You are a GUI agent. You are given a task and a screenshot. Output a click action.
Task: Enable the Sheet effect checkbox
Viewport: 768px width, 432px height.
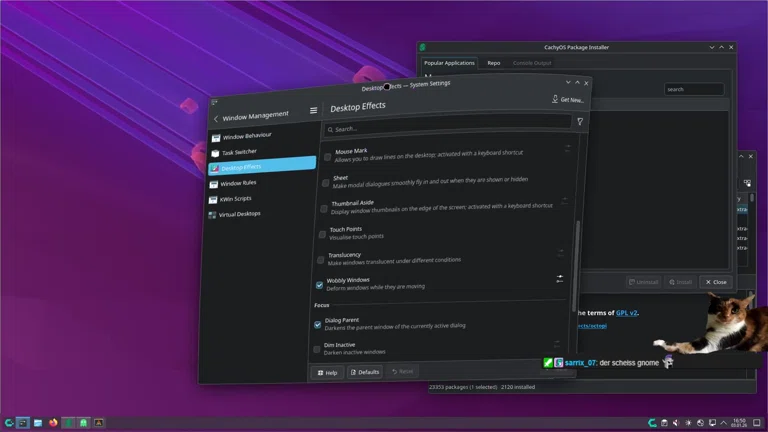click(326, 183)
